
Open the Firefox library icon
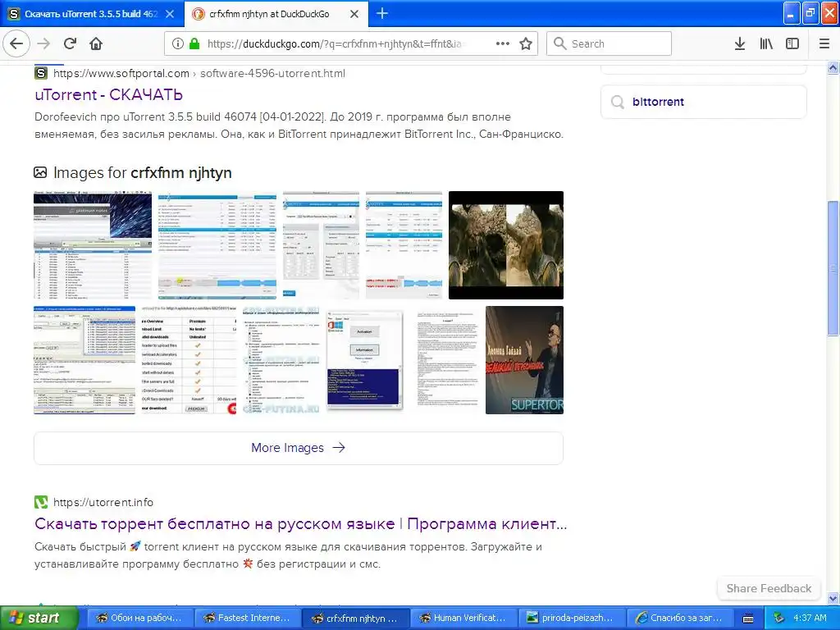766,43
